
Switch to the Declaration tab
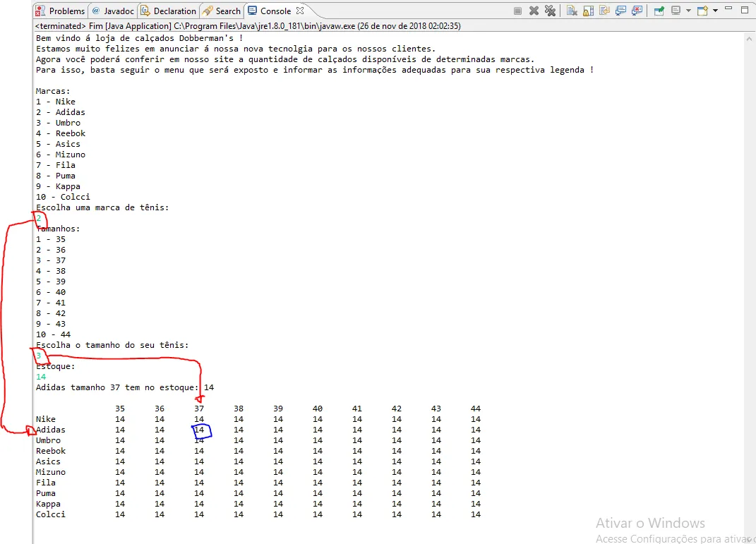(x=168, y=11)
